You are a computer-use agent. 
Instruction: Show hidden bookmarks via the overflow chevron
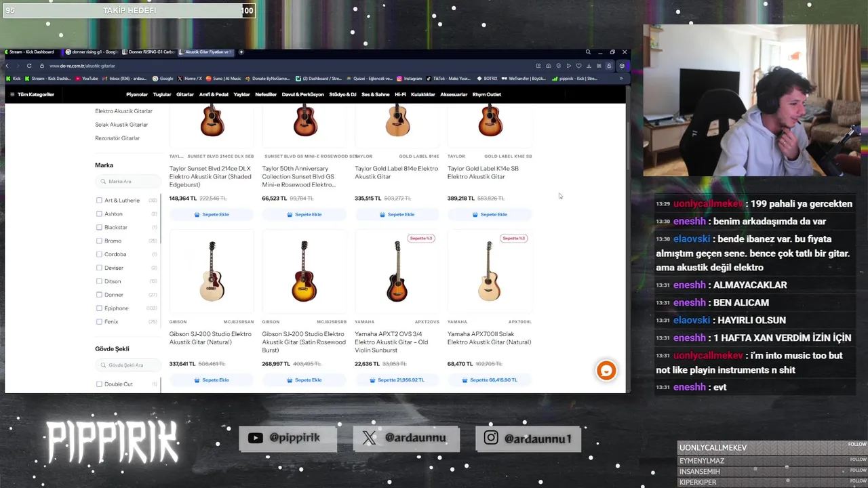[620, 79]
